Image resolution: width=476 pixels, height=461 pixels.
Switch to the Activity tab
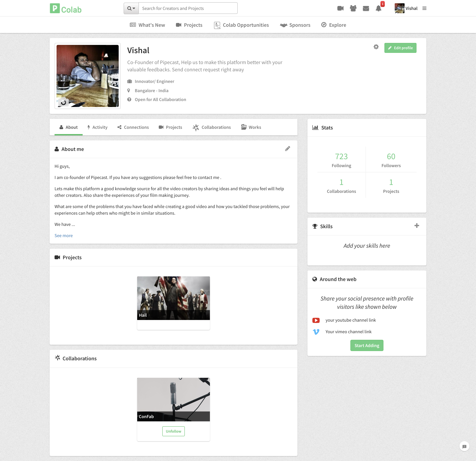pyautogui.click(x=97, y=127)
